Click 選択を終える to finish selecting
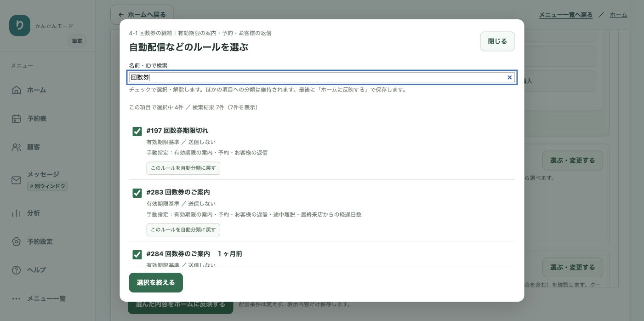 [x=156, y=282]
